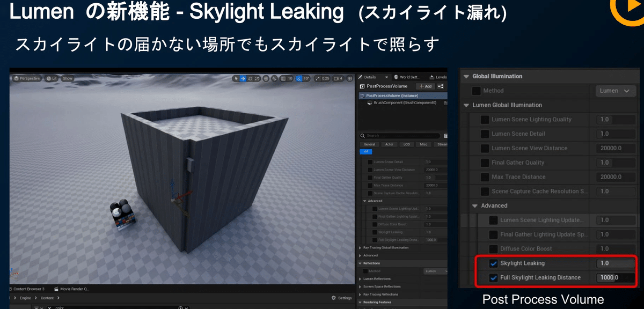Enable Skylight Leaking override in Details panel
644x309 pixels.
374,232
